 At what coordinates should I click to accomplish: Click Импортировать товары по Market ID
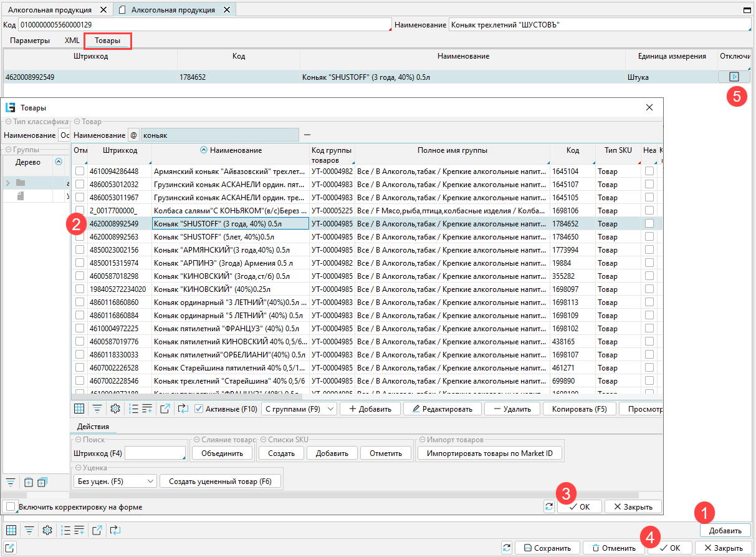pyautogui.click(x=490, y=453)
